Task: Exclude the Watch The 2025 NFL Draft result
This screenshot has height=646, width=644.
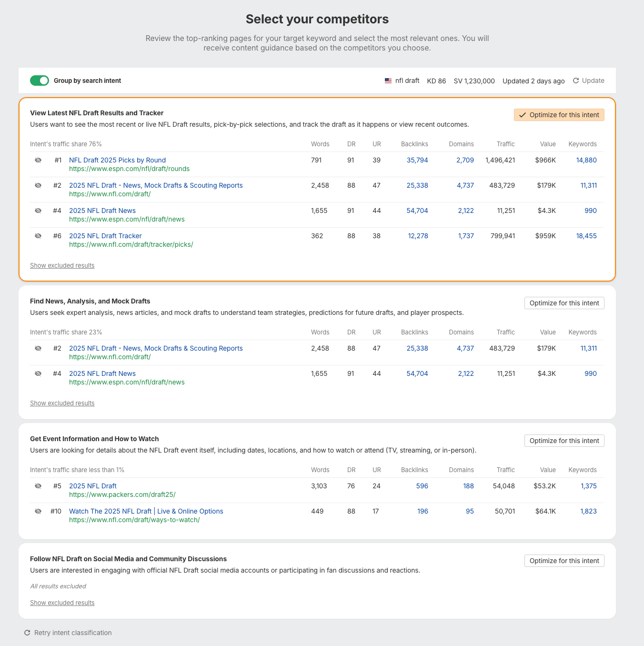Action: (x=38, y=511)
